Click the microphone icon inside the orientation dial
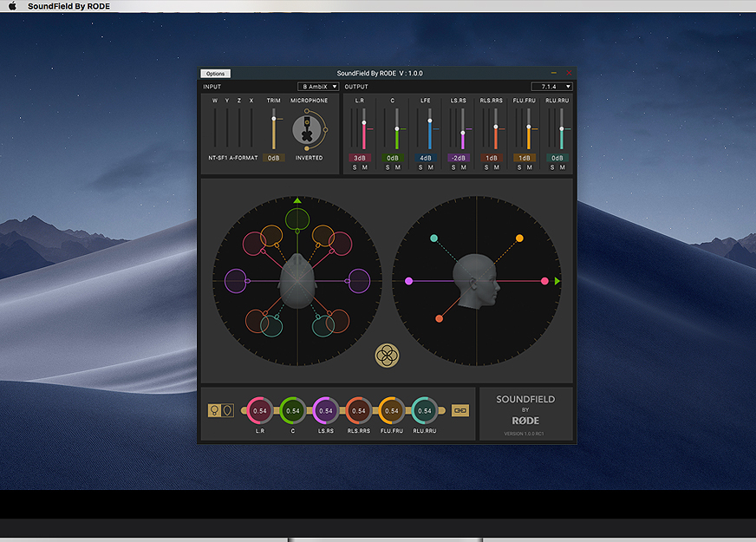 click(x=307, y=130)
